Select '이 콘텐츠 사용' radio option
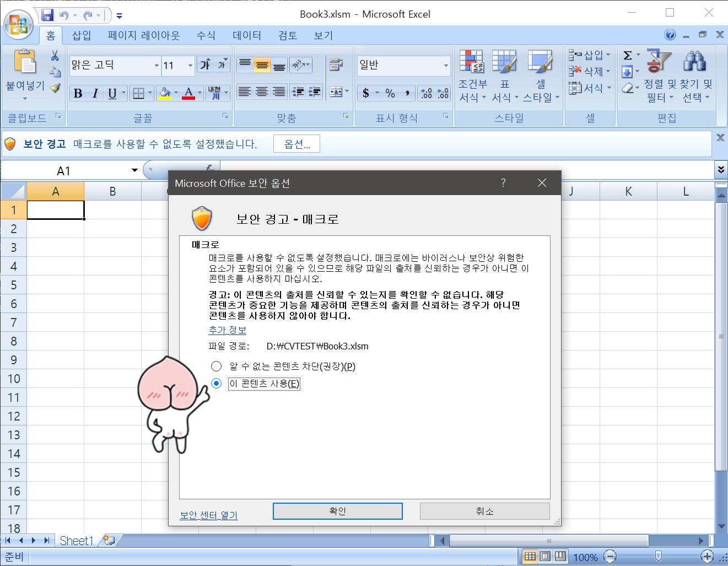Image resolution: width=728 pixels, height=566 pixels. 216,384
